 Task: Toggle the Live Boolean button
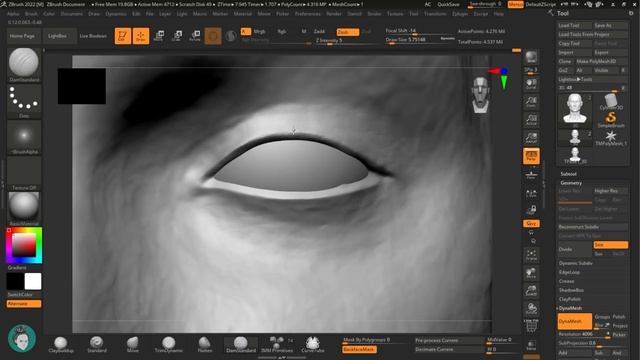(93, 36)
